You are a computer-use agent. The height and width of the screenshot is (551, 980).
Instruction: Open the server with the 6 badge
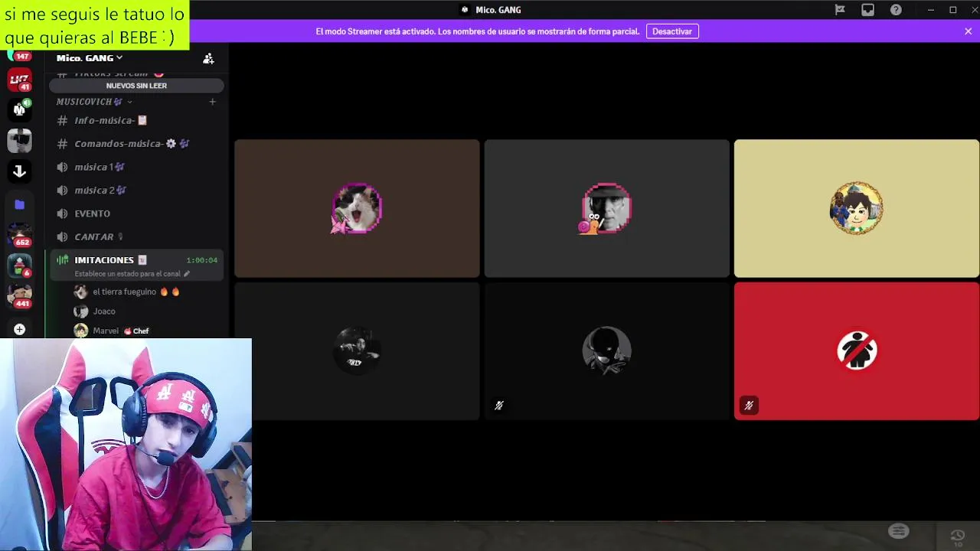(19, 266)
